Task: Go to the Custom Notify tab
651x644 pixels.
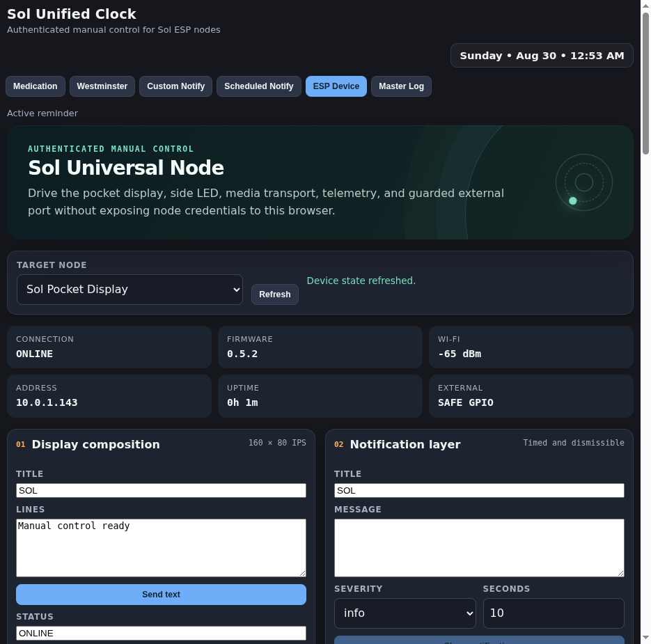Action: click(175, 86)
